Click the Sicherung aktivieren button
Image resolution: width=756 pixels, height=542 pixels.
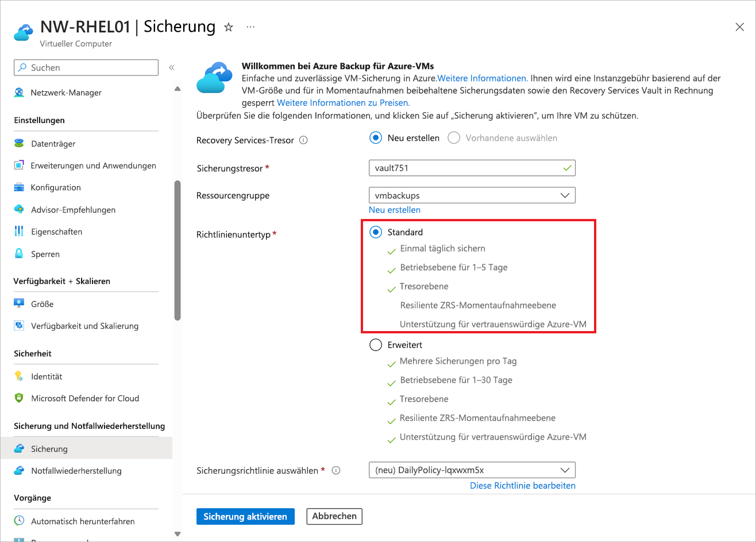[245, 516]
